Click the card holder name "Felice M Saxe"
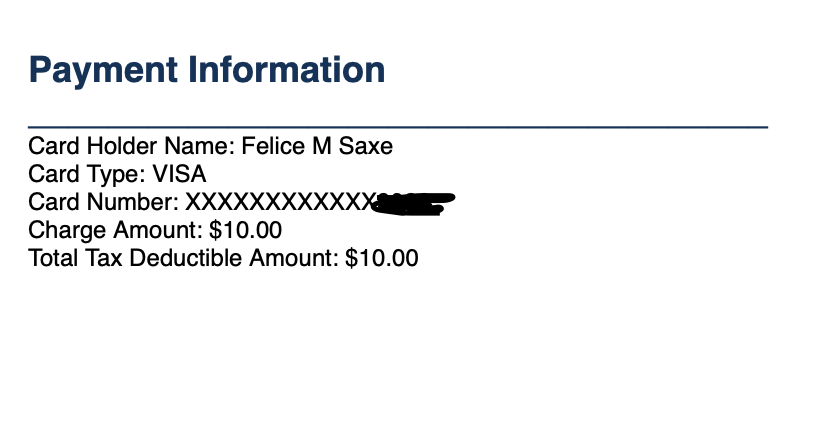Image resolution: width=816 pixels, height=438 pixels. tap(317, 147)
